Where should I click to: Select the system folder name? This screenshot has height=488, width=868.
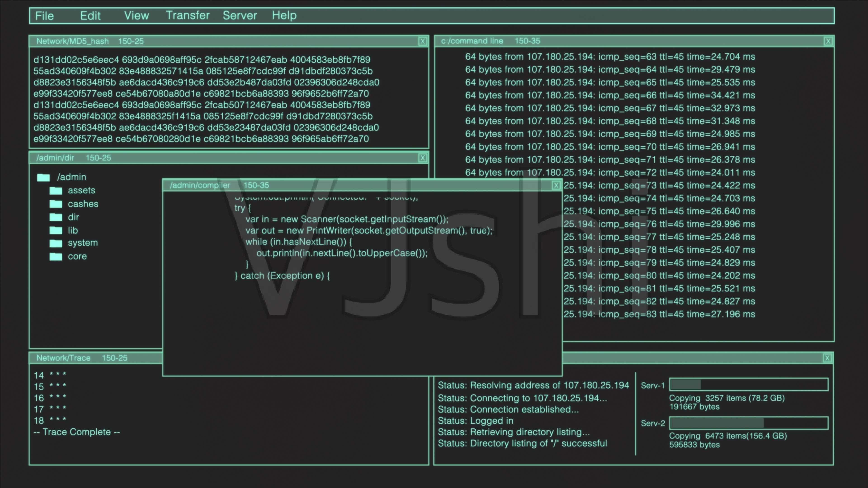click(x=83, y=243)
